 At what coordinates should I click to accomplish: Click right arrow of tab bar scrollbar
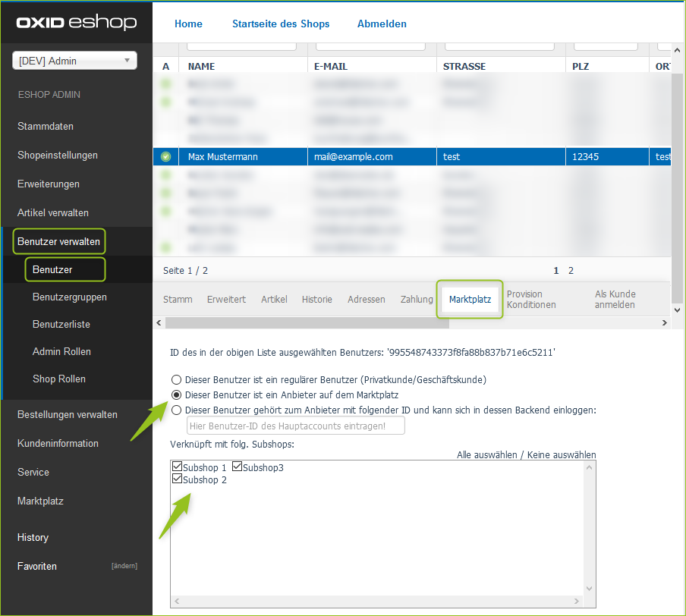(x=665, y=323)
